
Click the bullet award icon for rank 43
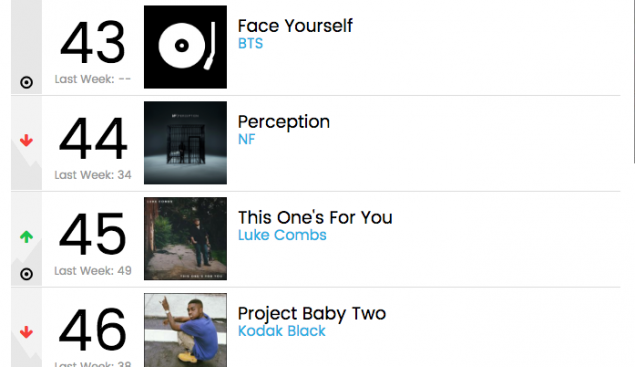26,83
